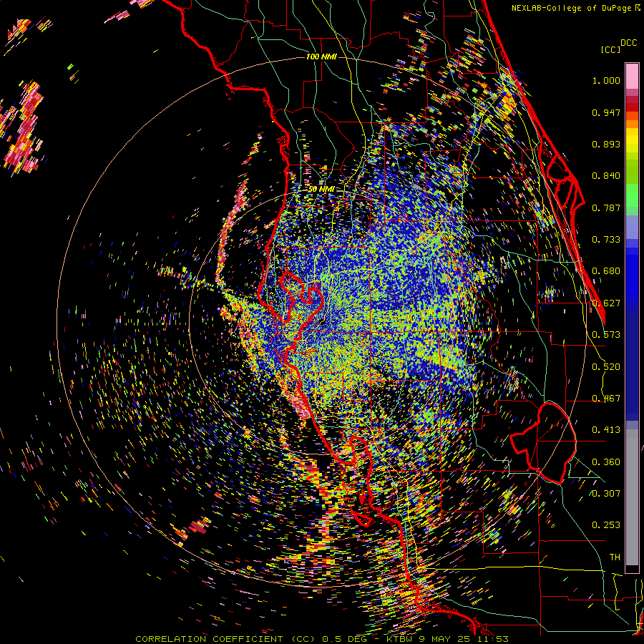Viewport: 644px width, 644px height.
Task: Click the 11:53 timestamp text
Action: [493, 639]
